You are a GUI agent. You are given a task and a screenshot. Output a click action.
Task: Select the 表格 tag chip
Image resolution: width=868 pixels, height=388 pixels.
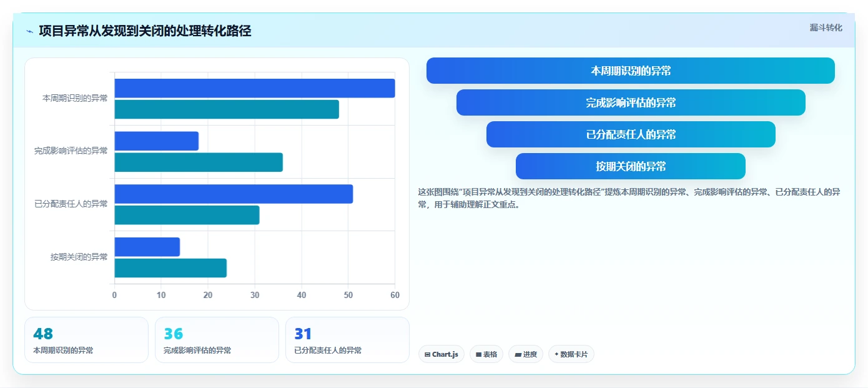[486, 354]
